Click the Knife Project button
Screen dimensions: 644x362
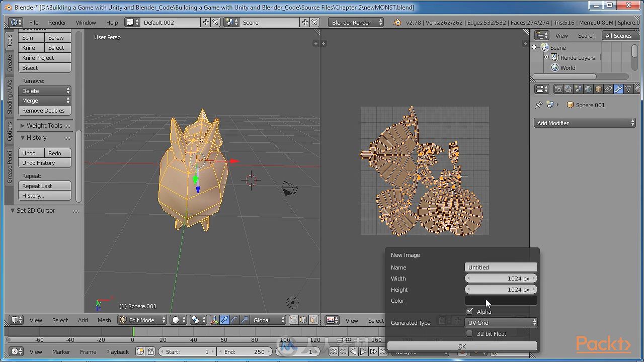[x=45, y=57]
